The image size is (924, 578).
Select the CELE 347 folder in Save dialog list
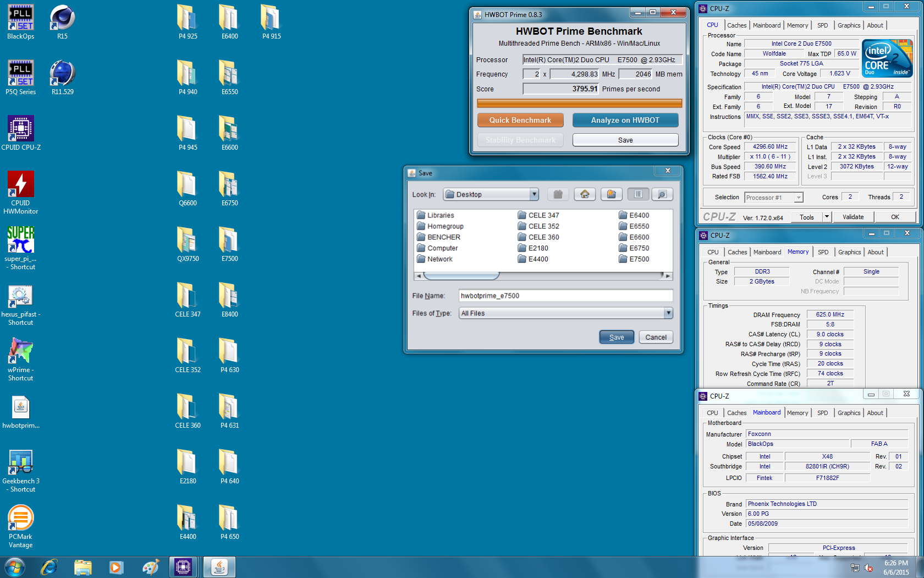click(x=538, y=215)
